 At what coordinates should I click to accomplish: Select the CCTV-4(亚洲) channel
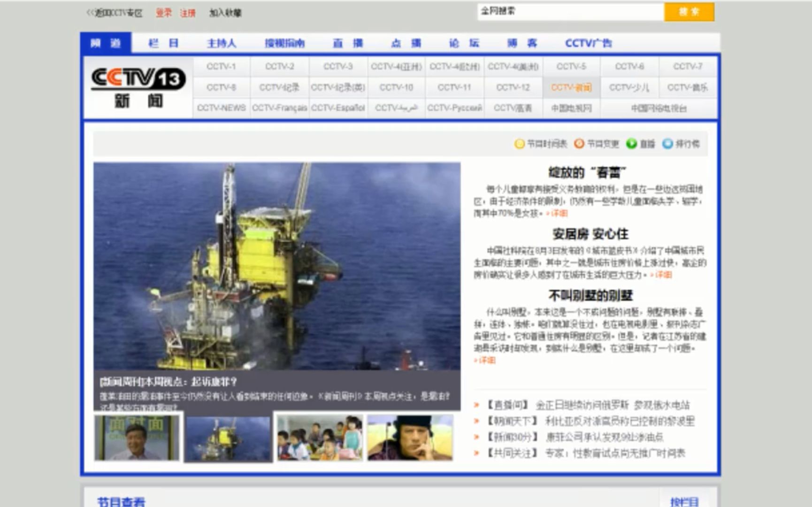click(x=396, y=67)
